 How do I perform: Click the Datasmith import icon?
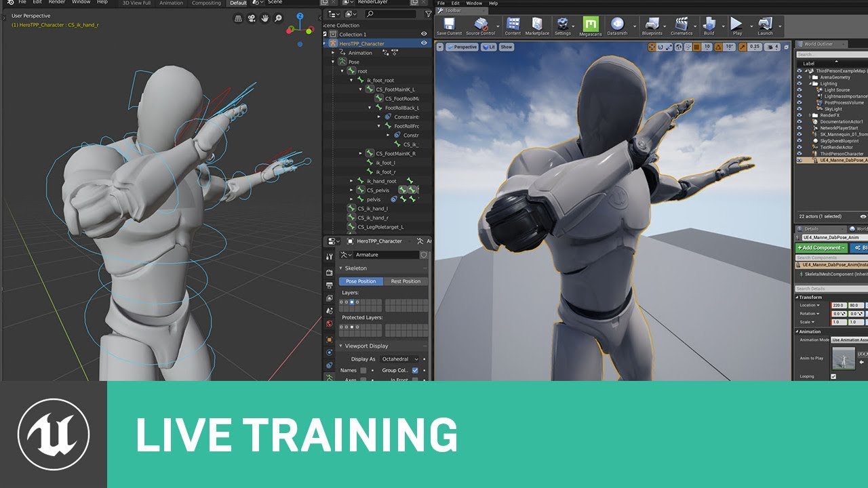point(617,26)
